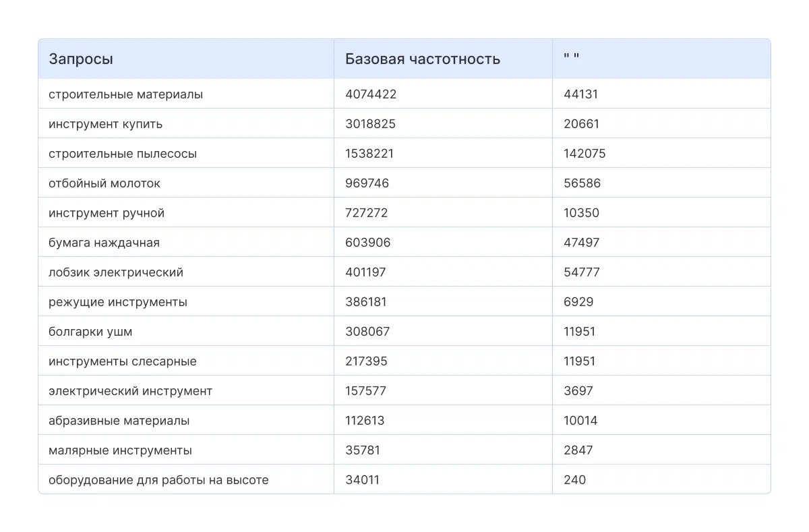Select the "отбойный молоток" query
Screen dimensions: 809x532
(104, 183)
